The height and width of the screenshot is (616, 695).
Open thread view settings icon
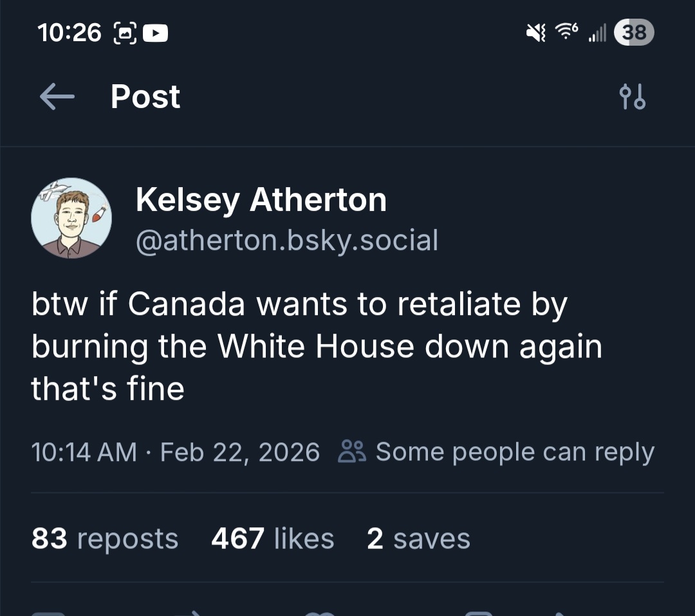coord(632,97)
